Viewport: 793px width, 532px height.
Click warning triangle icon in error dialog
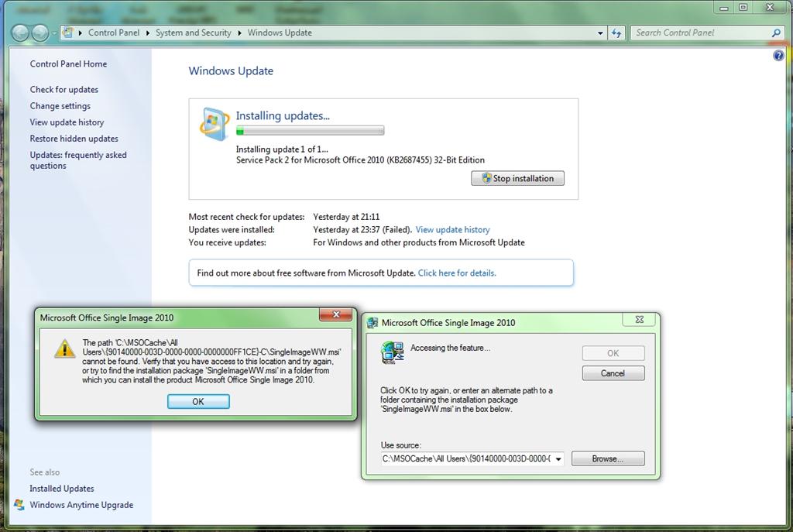click(65, 348)
